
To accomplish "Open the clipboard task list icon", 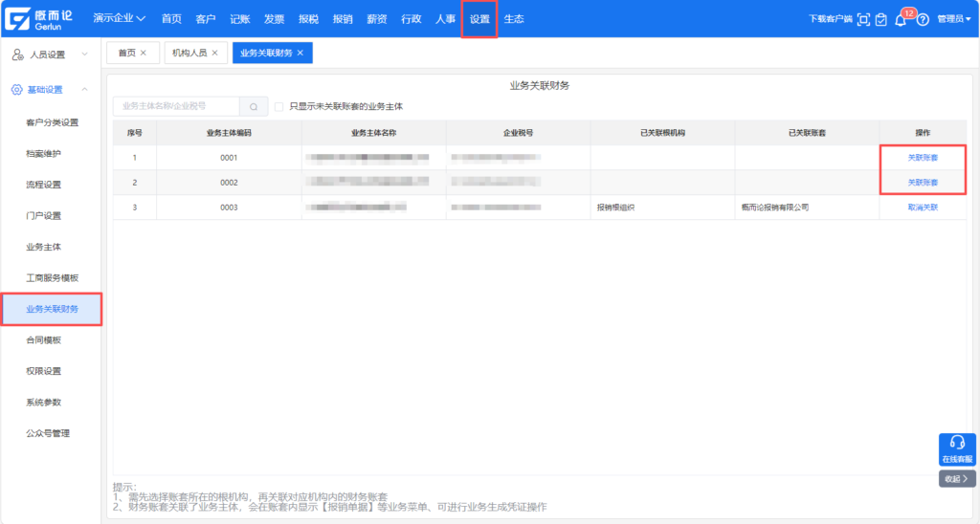I will [880, 19].
